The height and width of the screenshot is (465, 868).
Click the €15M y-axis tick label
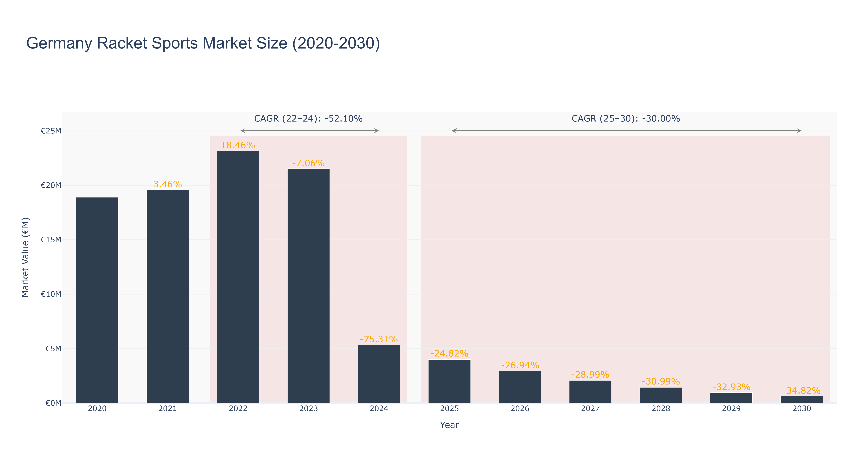coord(51,240)
